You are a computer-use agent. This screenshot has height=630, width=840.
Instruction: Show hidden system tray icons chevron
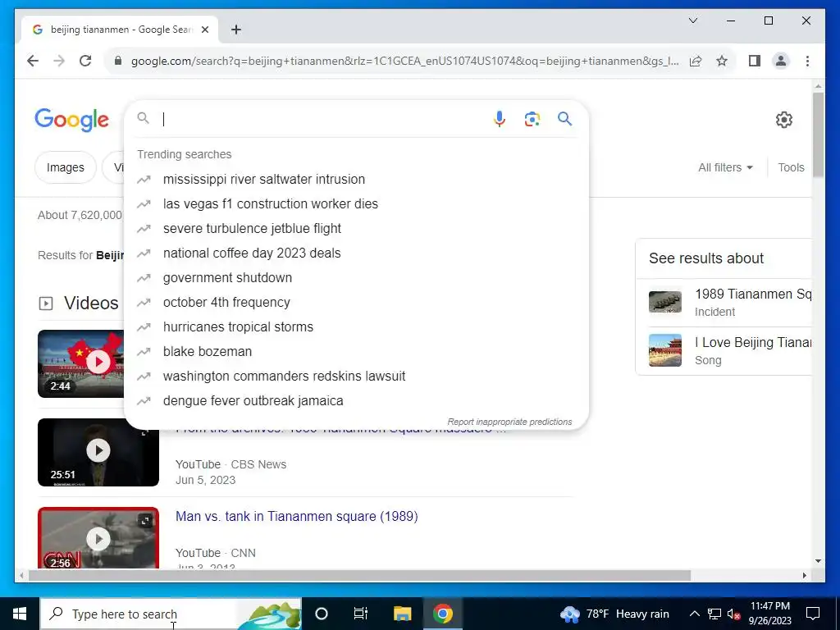[x=694, y=614]
